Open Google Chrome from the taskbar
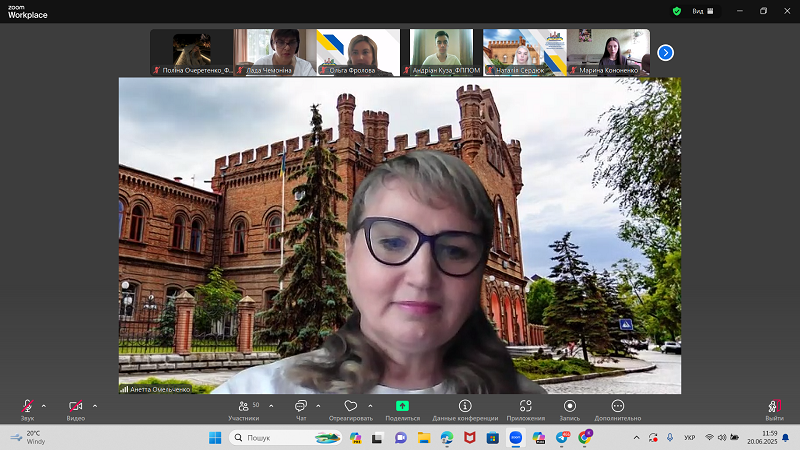The width and height of the screenshot is (800, 450). (585, 438)
